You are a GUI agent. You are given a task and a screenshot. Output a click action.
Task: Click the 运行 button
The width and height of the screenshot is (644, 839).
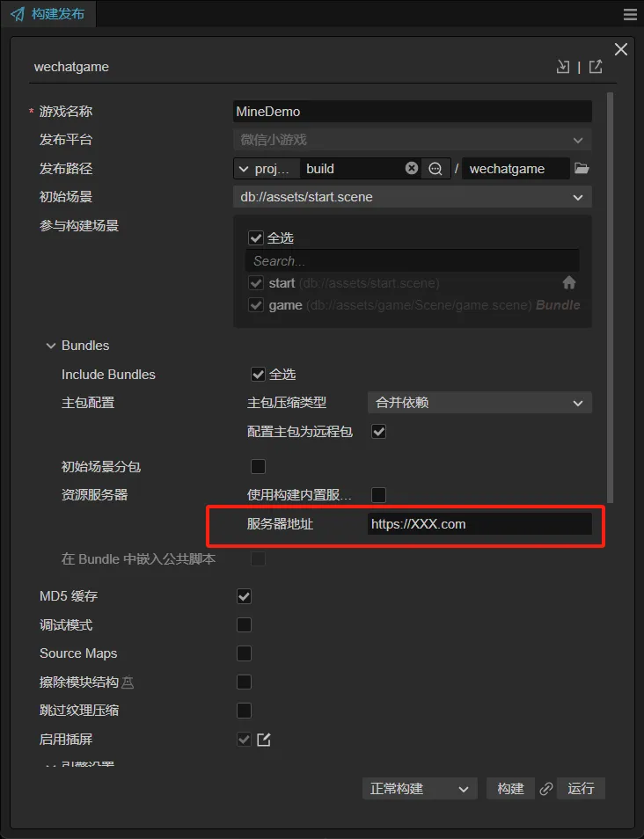coord(581,789)
